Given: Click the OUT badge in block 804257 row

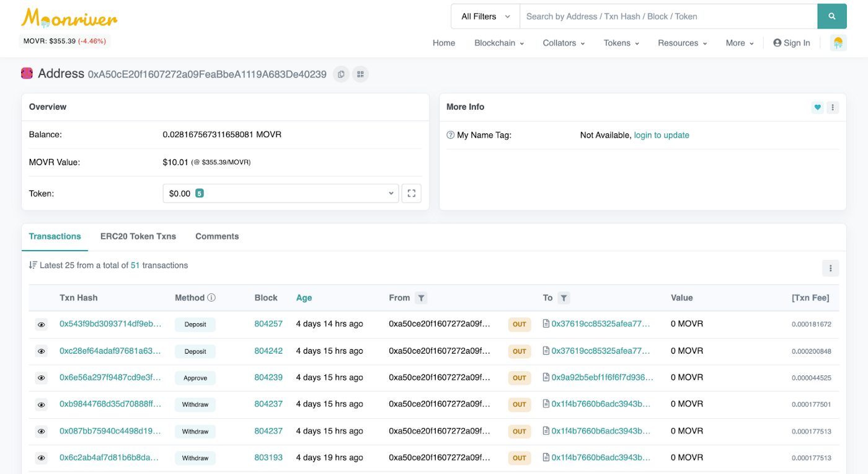Looking at the screenshot, I should (x=520, y=324).
